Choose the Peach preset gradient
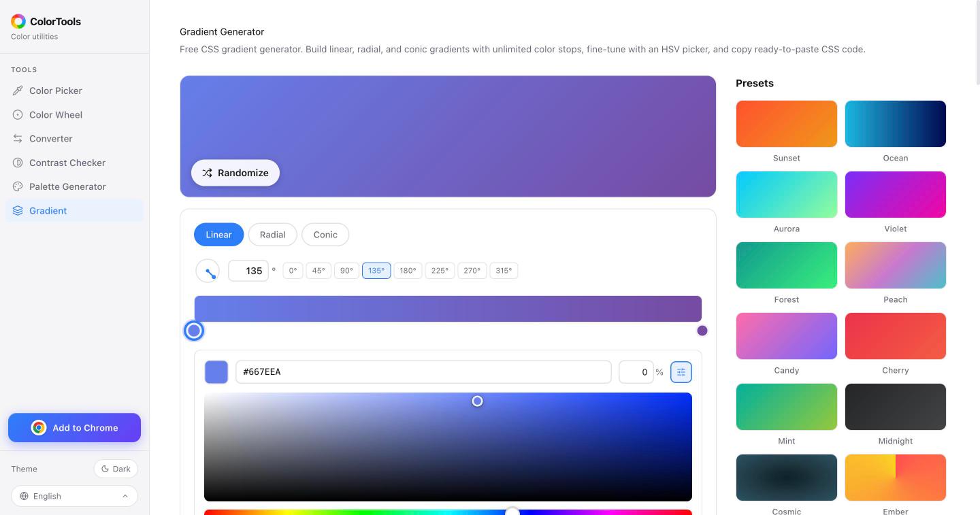Viewport: 980px width, 515px height. point(896,265)
